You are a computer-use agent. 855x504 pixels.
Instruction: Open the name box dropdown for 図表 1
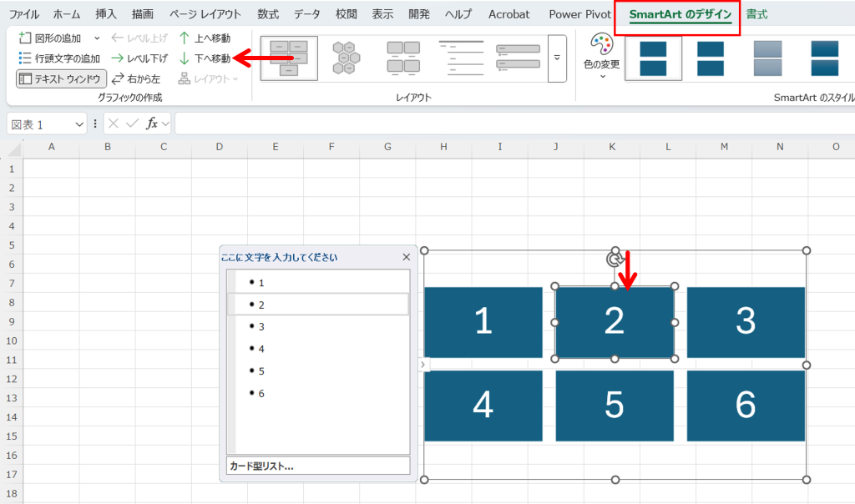click(79, 124)
